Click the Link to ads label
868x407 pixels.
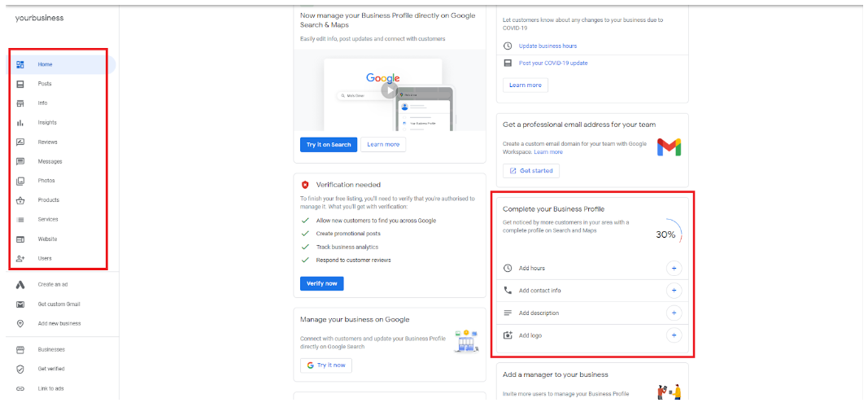pyautogui.click(x=51, y=389)
